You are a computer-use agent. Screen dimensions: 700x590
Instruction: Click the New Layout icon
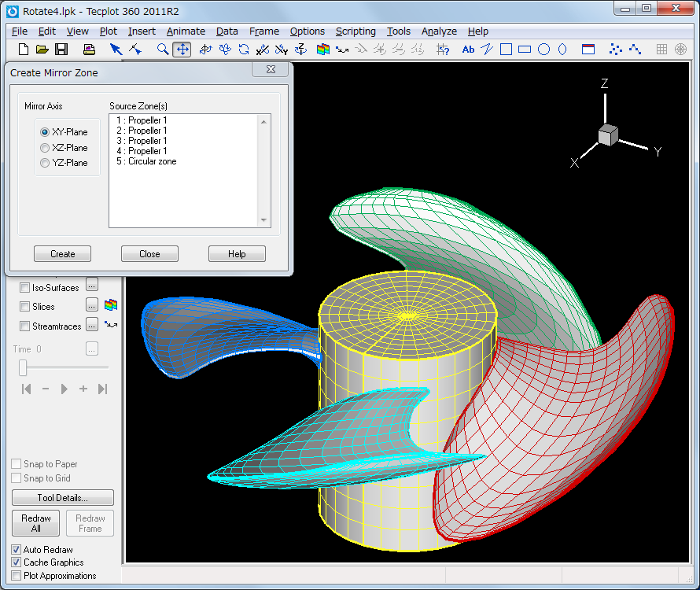coord(24,49)
